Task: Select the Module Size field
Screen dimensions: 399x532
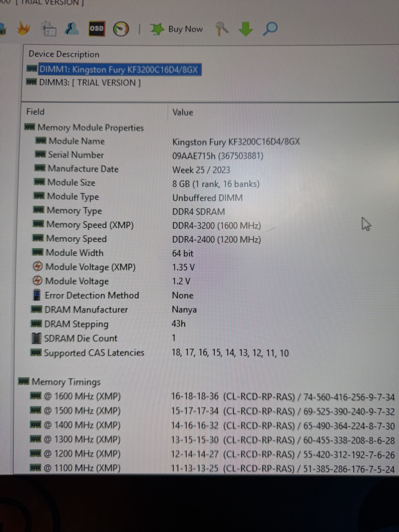Action: (71, 183)
